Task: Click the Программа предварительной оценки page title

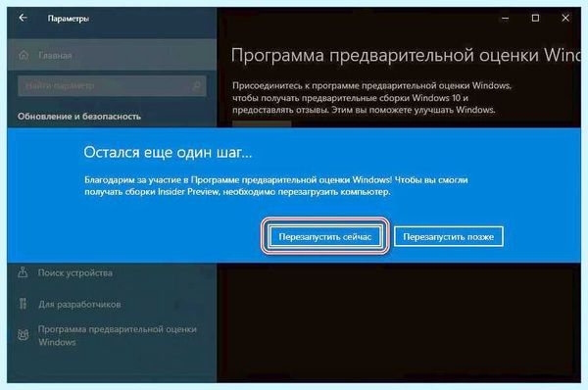Action: click(406, 56)
